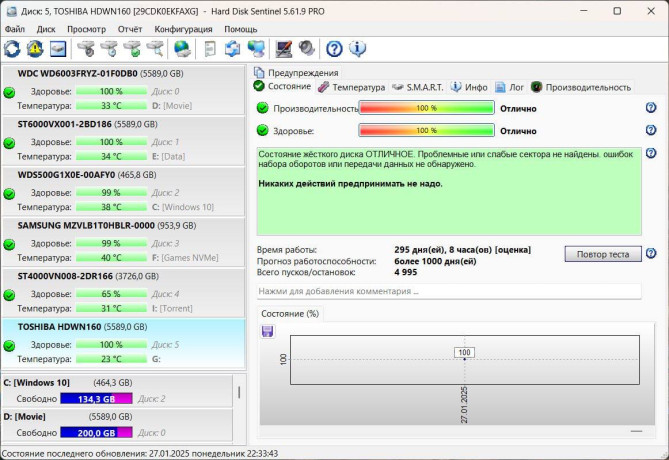Click the disk with green checkmark toolbar icon

point(132,49)
